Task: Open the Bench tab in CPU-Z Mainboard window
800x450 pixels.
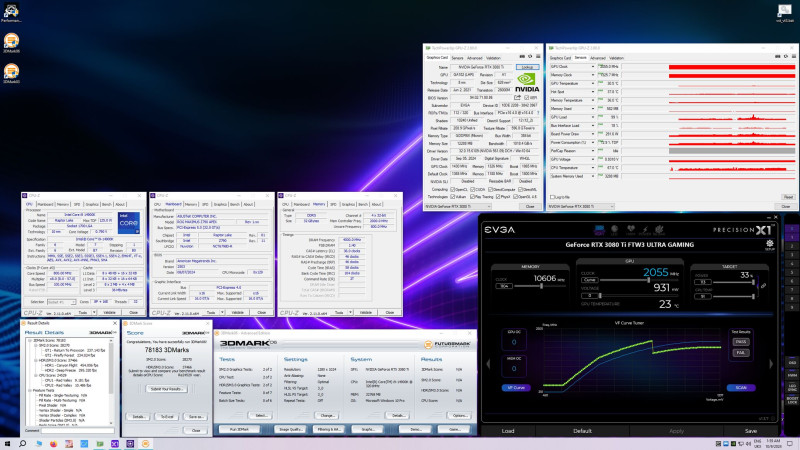Action: (x=234, y=204)
